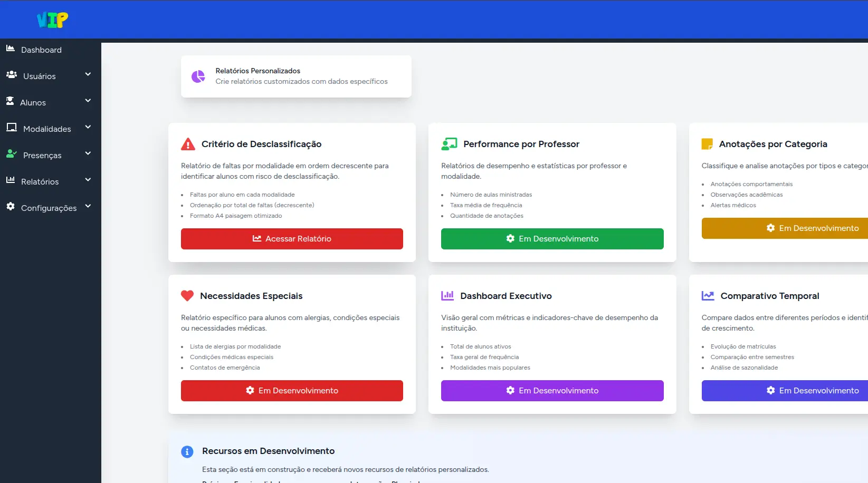Click the purple bar chart Dashboard Executivo icon
This screenshot has height=483, width=868.
click(x=447, y=296)
